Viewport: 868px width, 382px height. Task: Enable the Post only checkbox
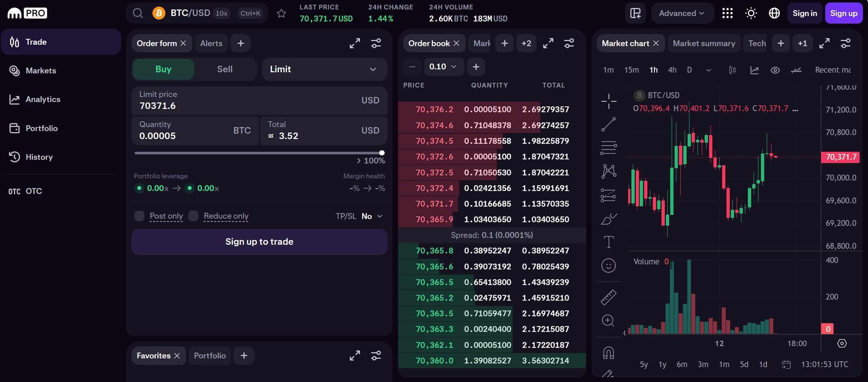click(139, 216)
